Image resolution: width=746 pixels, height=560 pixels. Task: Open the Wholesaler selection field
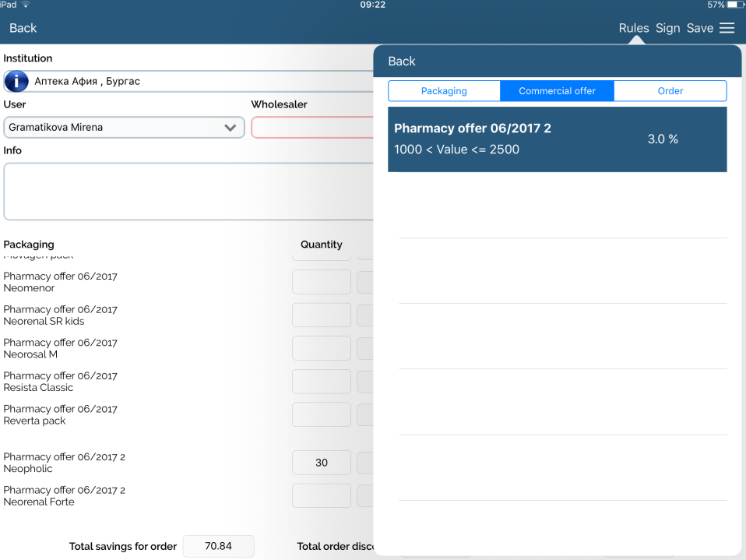pyautogui.click(x=312, y=128)
